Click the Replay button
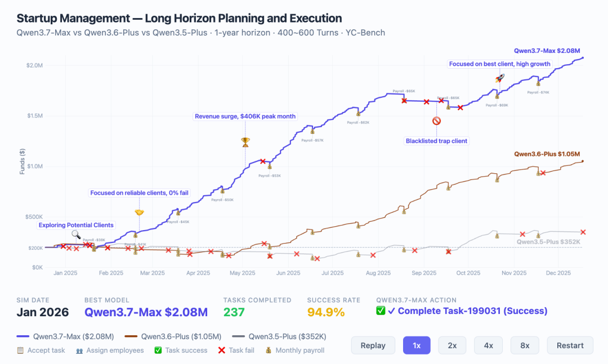This screenshot has height=364, width=608. click(373, 345)
